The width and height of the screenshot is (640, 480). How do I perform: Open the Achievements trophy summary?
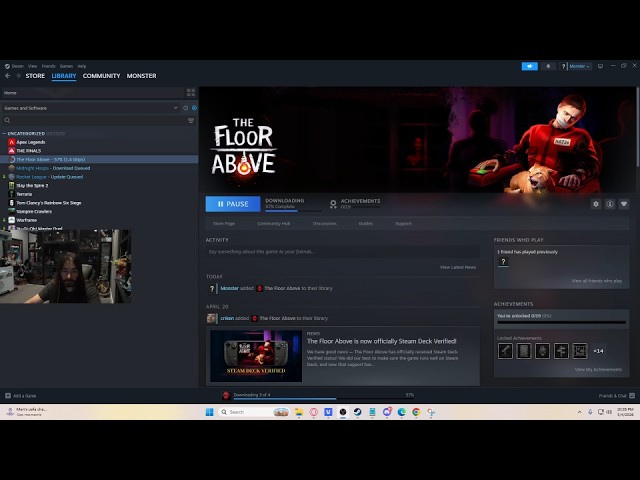coord(355,204)
